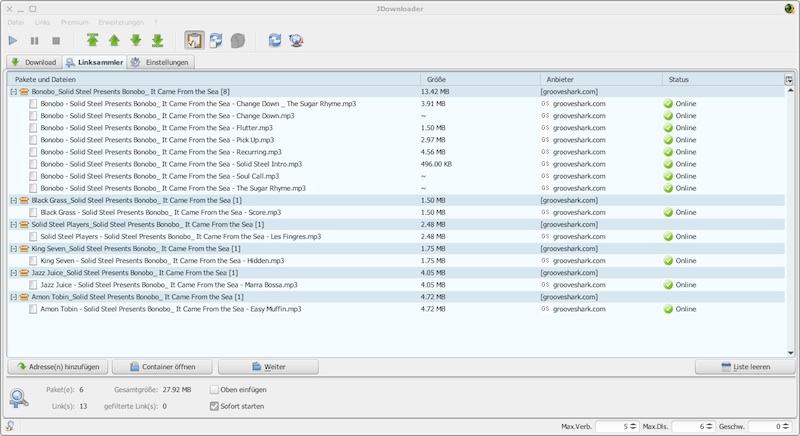Viewport: 800px width, 436px height.
Task: Click the package icon of Black Grass
Action: 24,200
